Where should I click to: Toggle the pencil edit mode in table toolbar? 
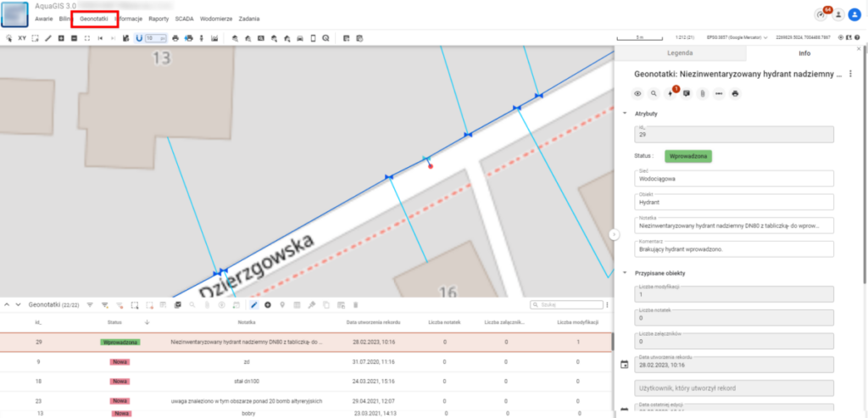point(253,304)
